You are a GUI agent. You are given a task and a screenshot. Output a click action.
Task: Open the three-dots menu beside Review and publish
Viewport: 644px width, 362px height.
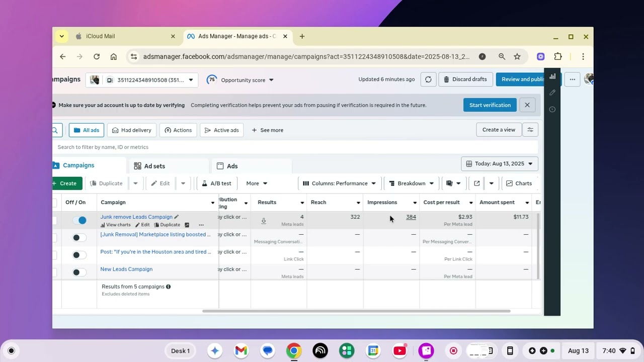coord(572,79)
